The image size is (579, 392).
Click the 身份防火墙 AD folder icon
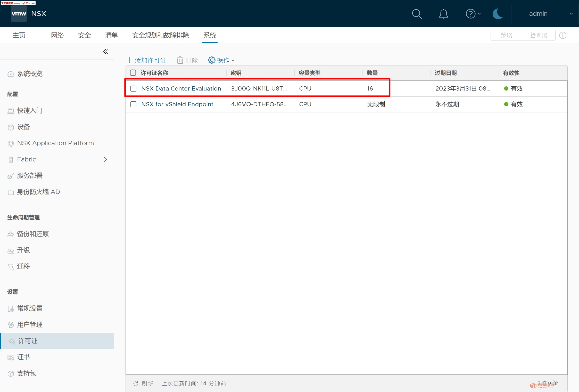pyautogui.click(x=11, y=192)
